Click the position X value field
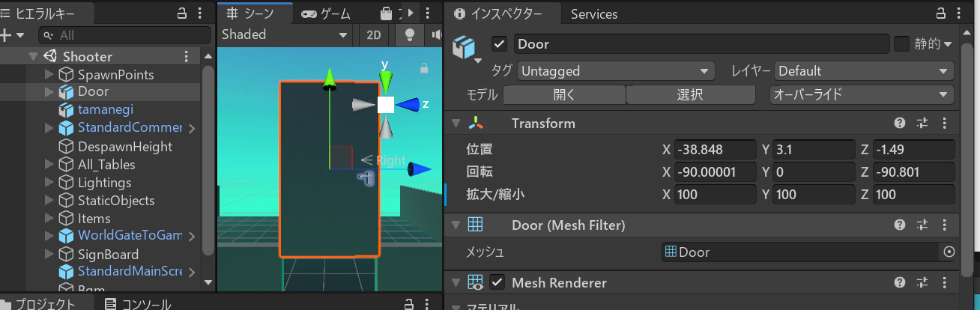This screenshot has width=980, height=310. (714, 150)
